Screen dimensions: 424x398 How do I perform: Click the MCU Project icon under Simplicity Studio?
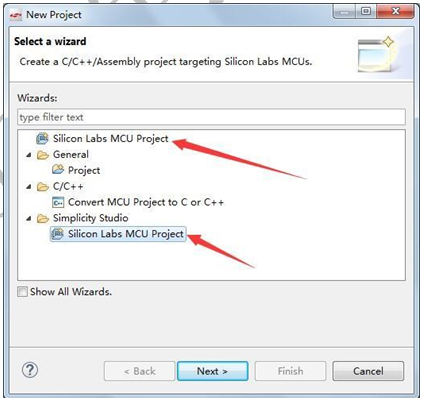click(x=58, y=234)
